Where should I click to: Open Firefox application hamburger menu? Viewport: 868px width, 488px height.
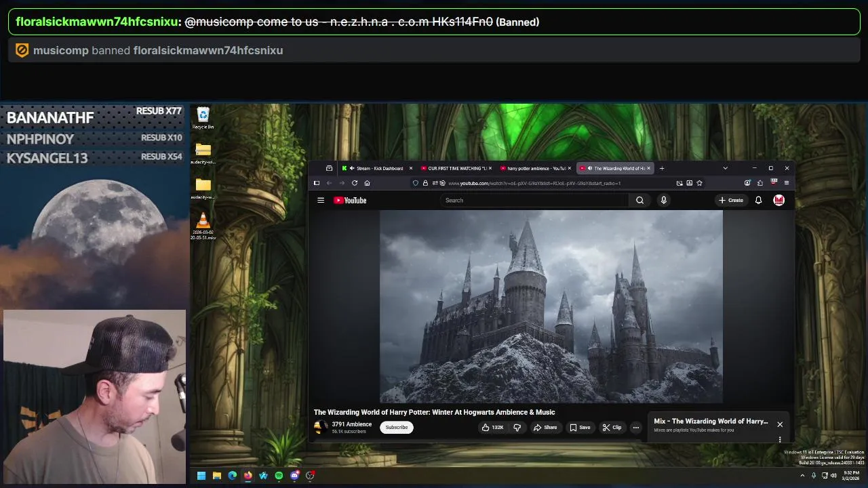787,183
